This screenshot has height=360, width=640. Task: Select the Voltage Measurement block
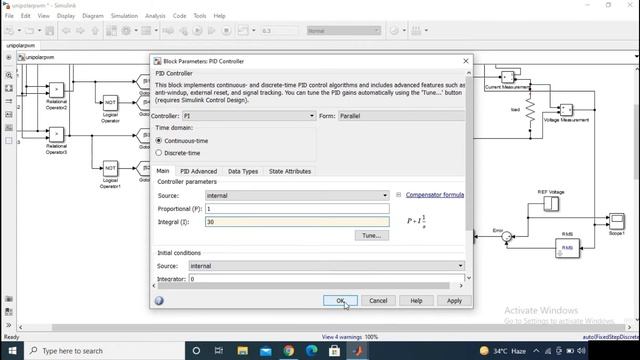pos(566,110)
